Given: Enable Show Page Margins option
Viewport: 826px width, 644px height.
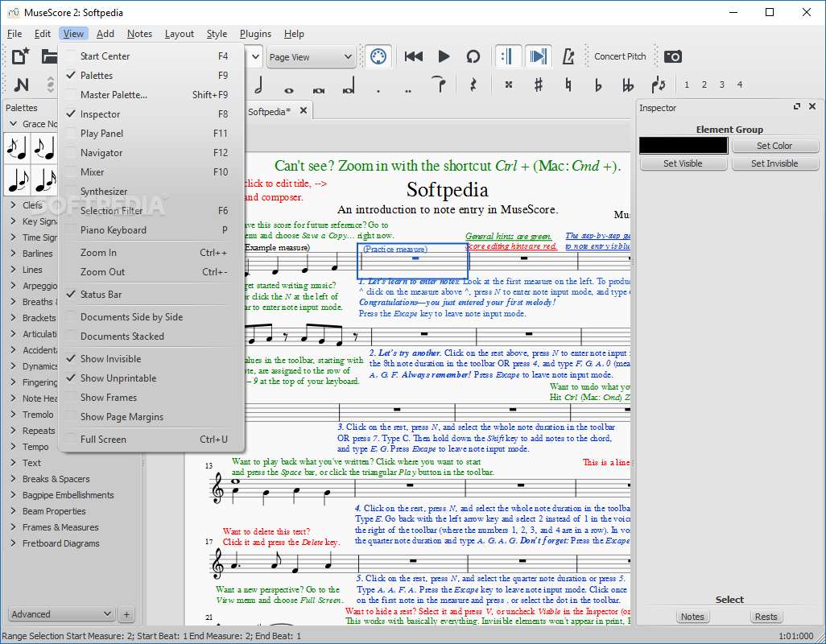Looking at the screenshot, I should click(x=151, y=417).
